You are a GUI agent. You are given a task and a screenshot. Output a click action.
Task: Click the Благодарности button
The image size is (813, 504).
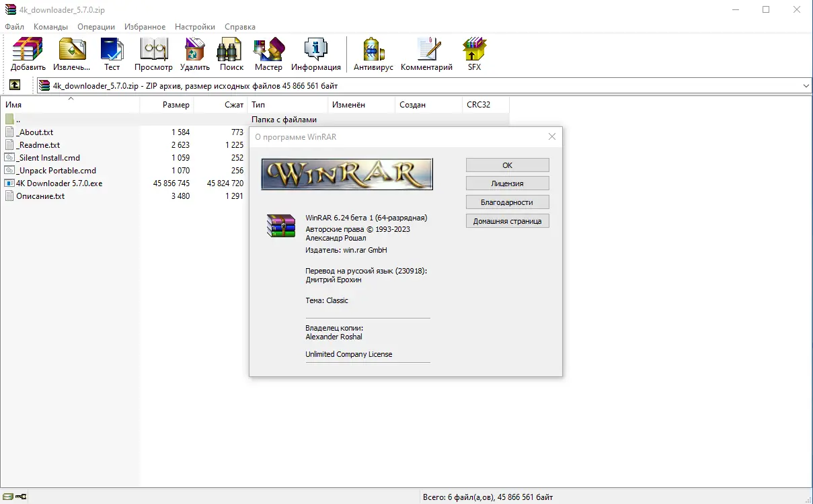tap(508, 202)
